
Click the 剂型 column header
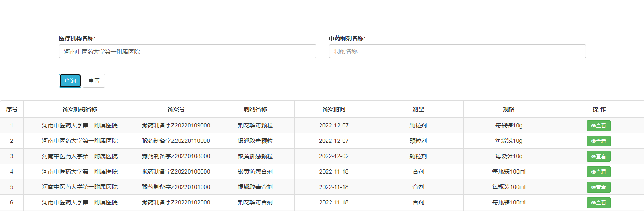tap(418, 109)
